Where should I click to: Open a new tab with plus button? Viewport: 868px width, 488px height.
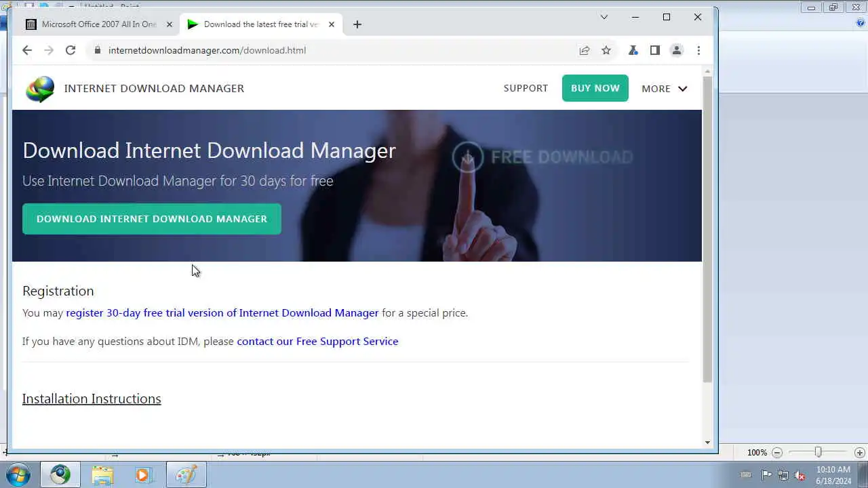[x=357, y=24]
